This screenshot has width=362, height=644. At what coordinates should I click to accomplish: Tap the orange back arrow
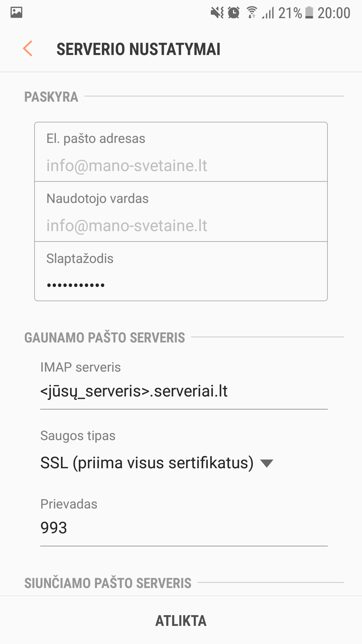[28, 49]
